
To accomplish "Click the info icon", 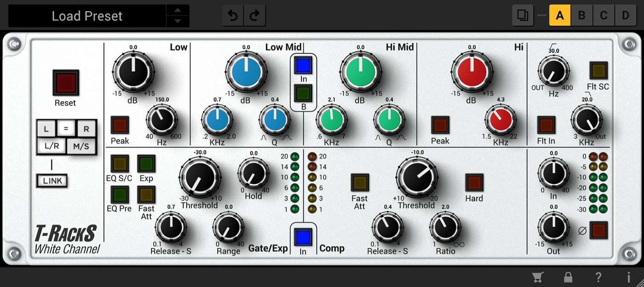I will pyautogui.click(x=628, y=277).
